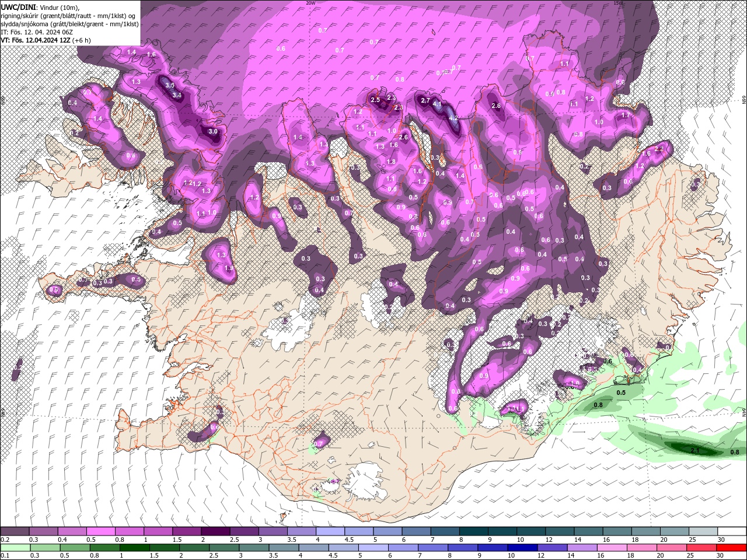Click the bright pink swatch labelled 0.5 on snow scale
Image resolution: width=747 pixels, height=560 pixels.
coord(100,531)
